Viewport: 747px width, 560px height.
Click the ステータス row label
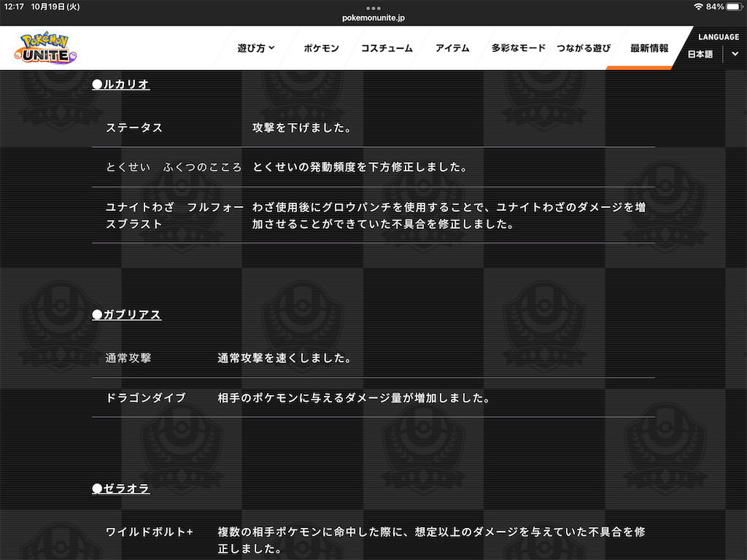point(134,128)
